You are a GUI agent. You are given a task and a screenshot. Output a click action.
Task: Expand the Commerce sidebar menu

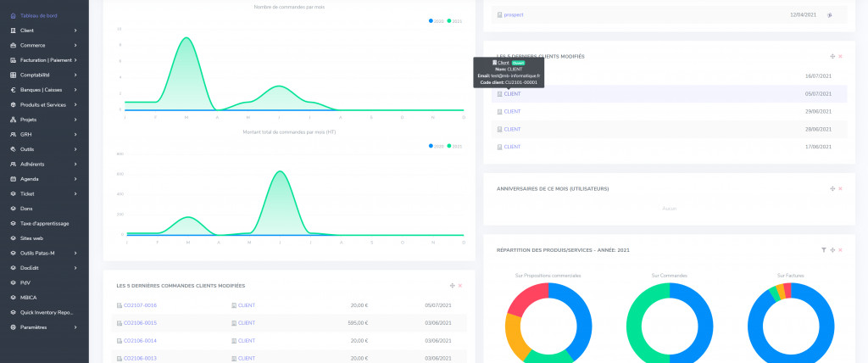75,45
